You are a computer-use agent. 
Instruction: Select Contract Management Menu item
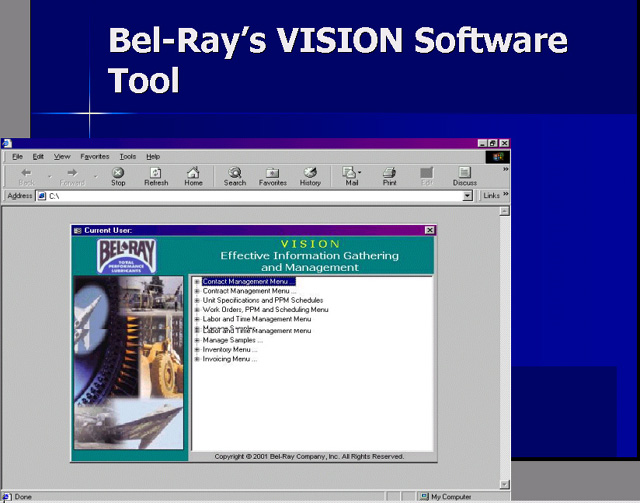(x=249, y=291)
